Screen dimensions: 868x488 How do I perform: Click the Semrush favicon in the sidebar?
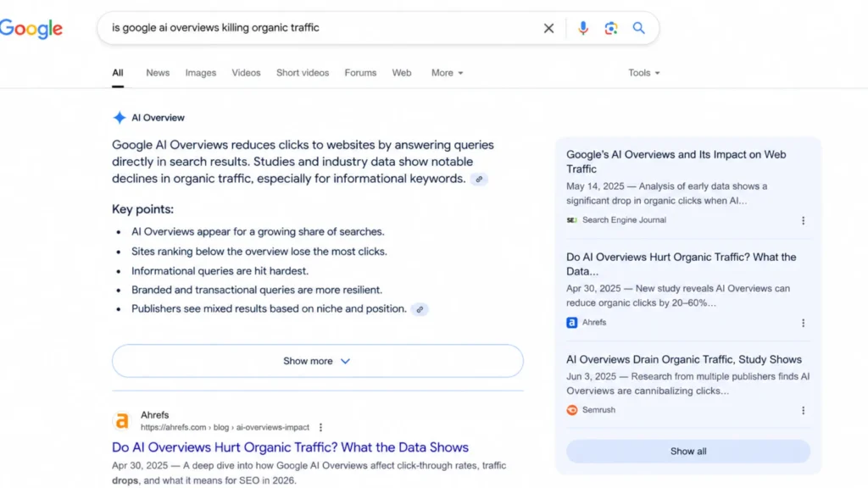572,410
